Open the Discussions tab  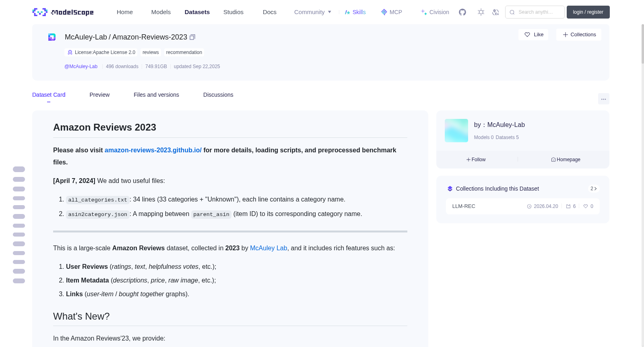point(218,95)
